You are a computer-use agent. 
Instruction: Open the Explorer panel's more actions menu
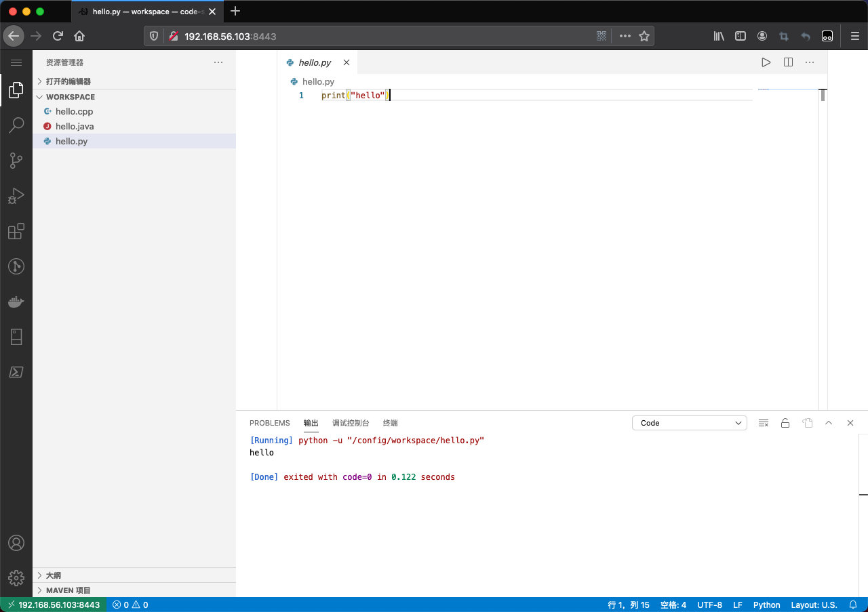coord(218,62)
